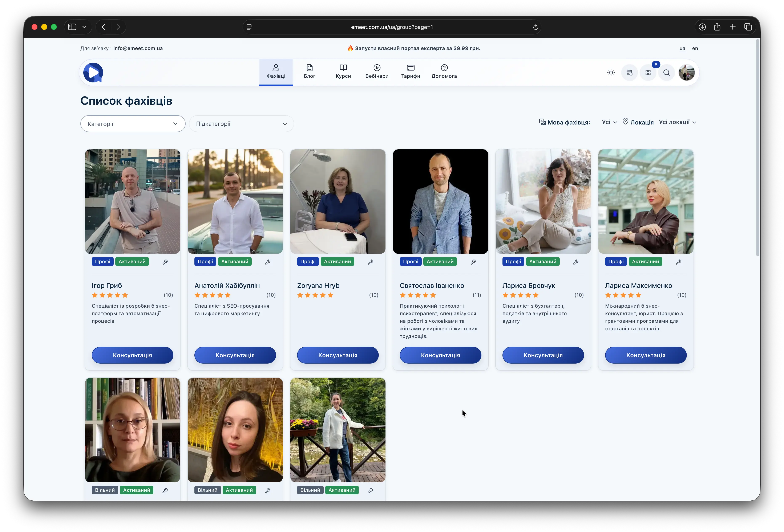The height and width of the screenshot is (532, 784).
Task: Expand the Підкатегорії dropdown
Action: tap(241, 124)
